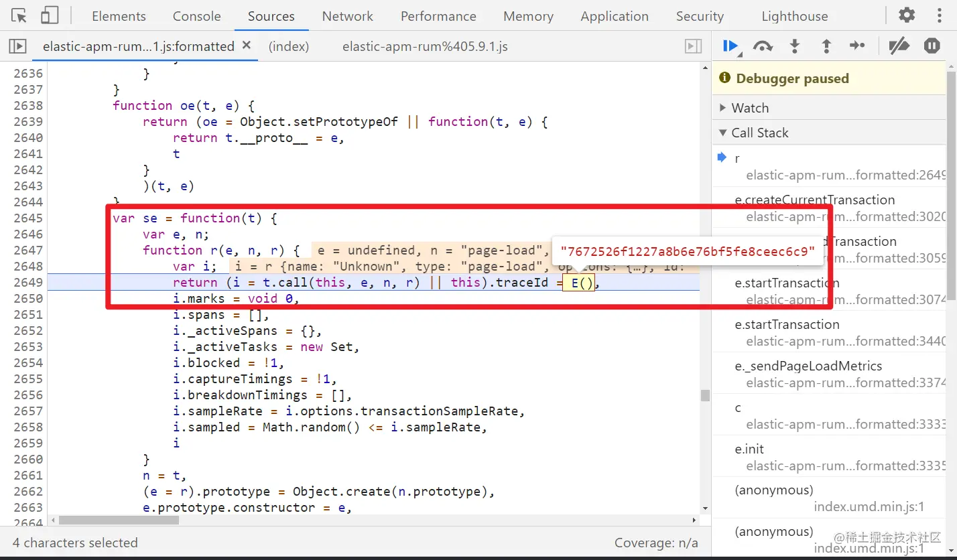Toggle pause on exceptions
Viewport: 957px width, 560px height.
coord(932,46)
